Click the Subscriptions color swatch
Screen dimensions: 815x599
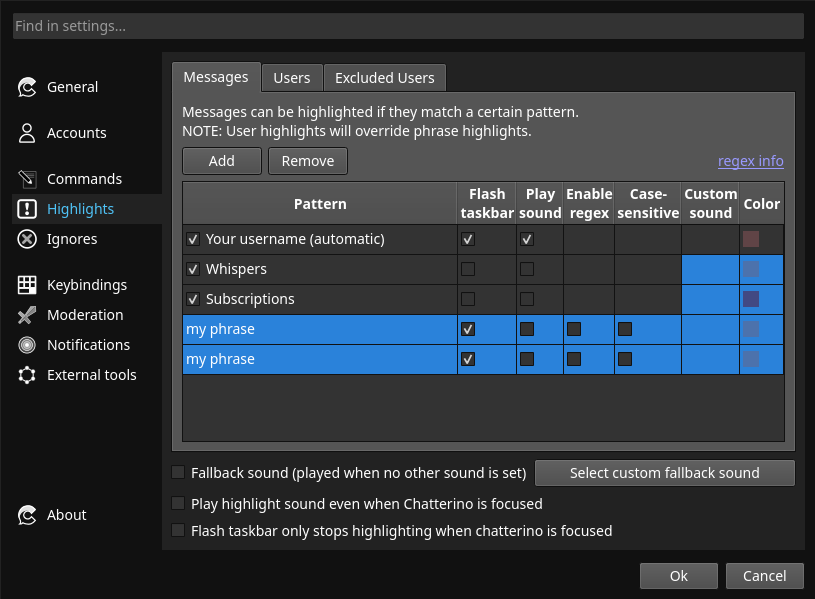[x=751, y=300]
